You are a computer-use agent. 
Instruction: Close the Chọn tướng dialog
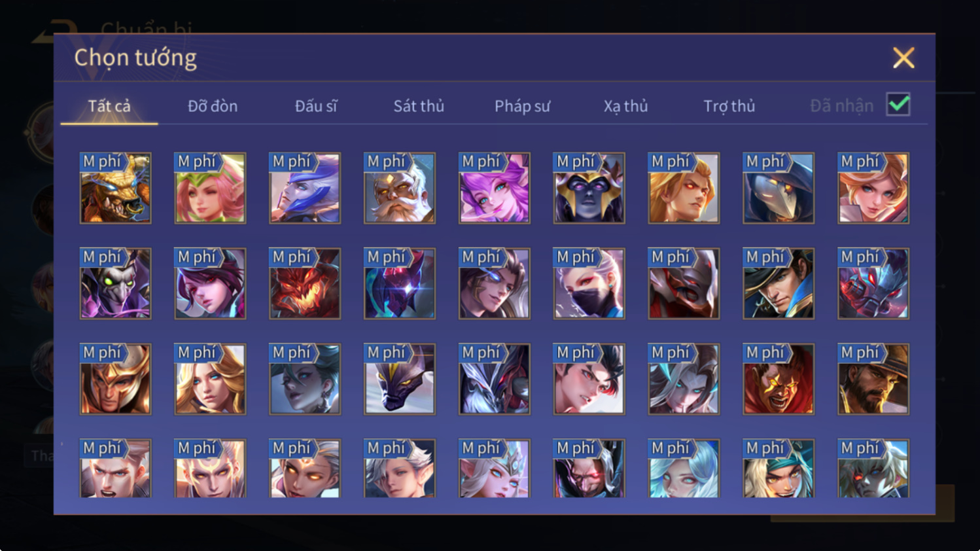[x=903, y=58]
